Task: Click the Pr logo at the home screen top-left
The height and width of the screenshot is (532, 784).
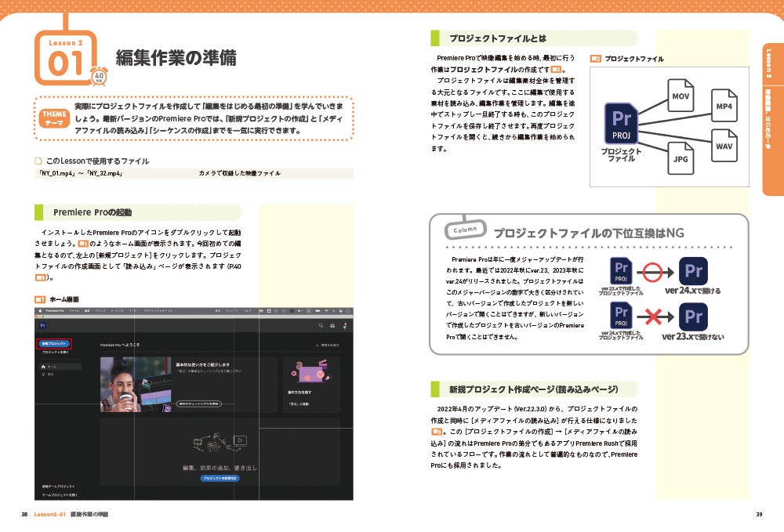Action: [x=43, y=326]
